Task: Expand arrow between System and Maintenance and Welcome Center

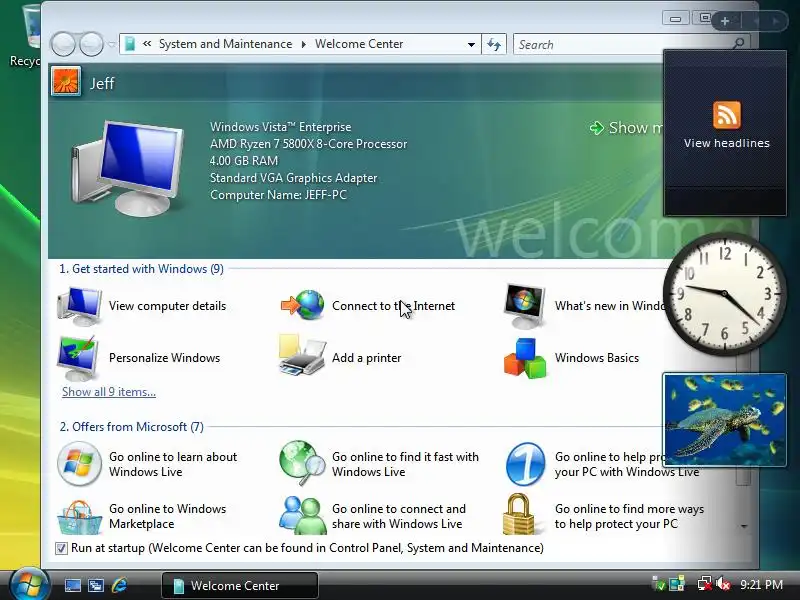Action: tap(304, 44)
